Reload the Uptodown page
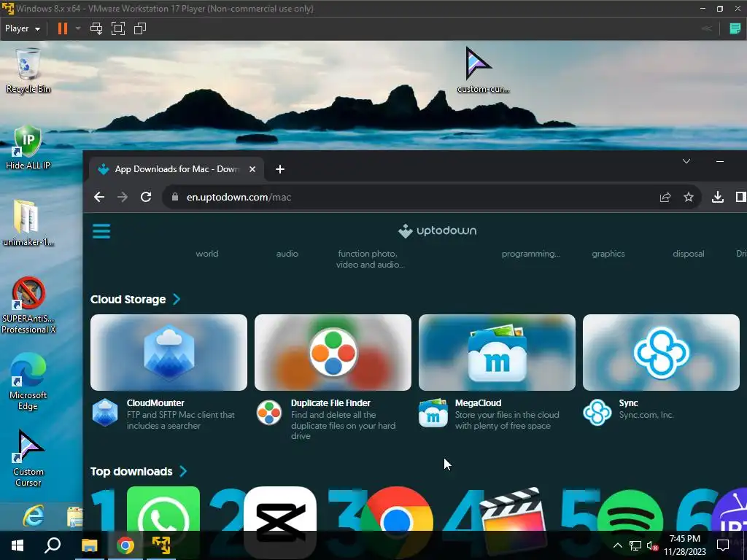 click(146, 197)
